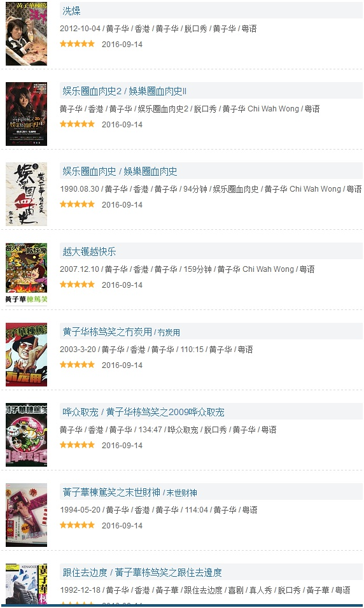Image resolution: width=364 pixels, height=608 pixels.
Task: Click the star rating under 末世財神 entry
Action: [77, 525]
